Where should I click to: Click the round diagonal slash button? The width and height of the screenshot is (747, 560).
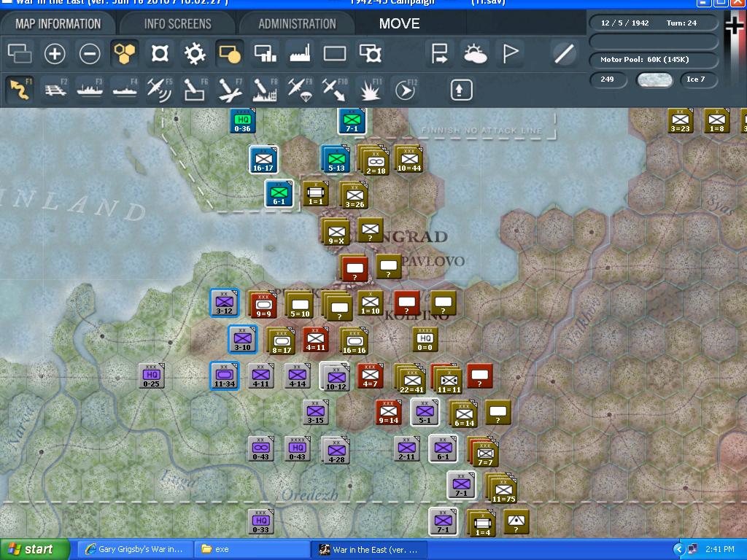click(x=564, y=53)
